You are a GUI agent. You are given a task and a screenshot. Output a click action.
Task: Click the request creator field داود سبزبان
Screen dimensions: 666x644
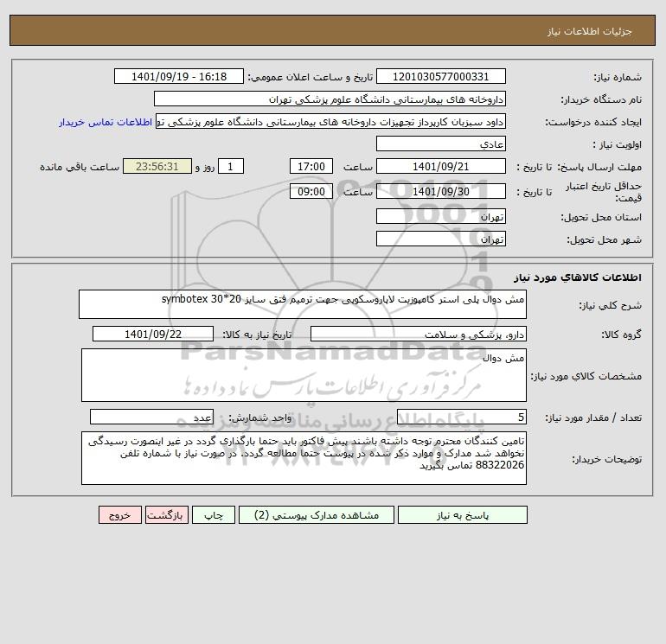point(330,122)
